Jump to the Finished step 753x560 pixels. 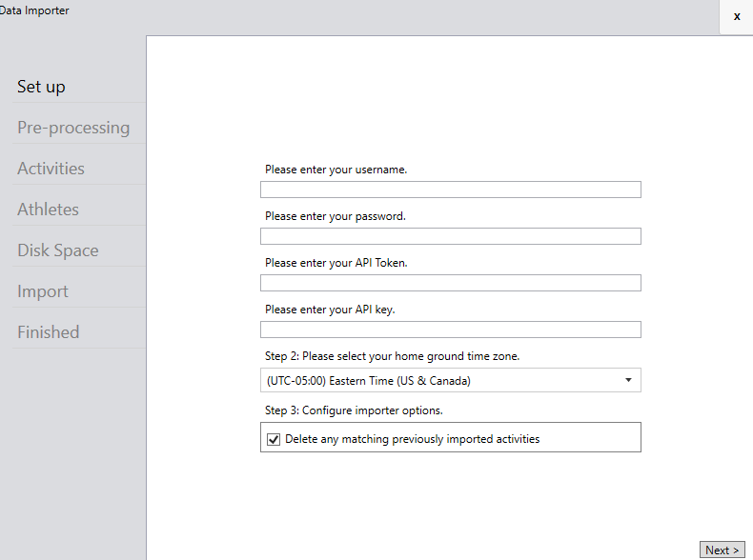[x=48, y=332]
